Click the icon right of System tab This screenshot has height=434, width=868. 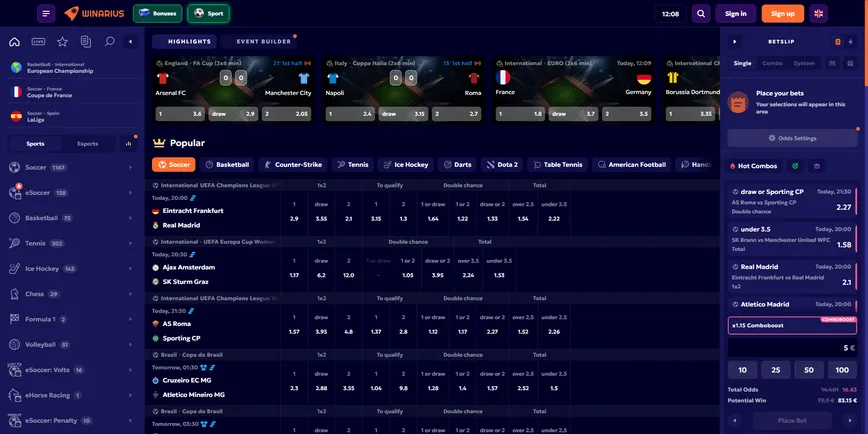(x=832, y=63)
